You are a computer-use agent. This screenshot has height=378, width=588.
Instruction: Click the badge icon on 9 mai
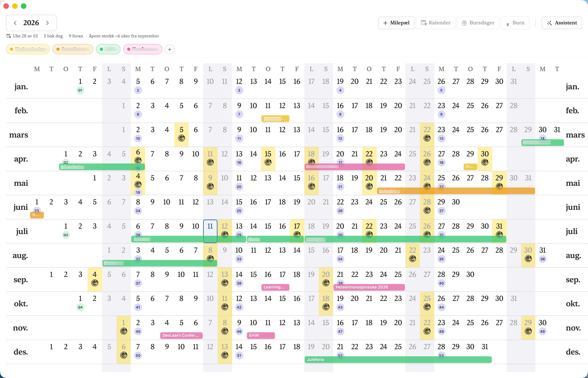click(210, 187)
